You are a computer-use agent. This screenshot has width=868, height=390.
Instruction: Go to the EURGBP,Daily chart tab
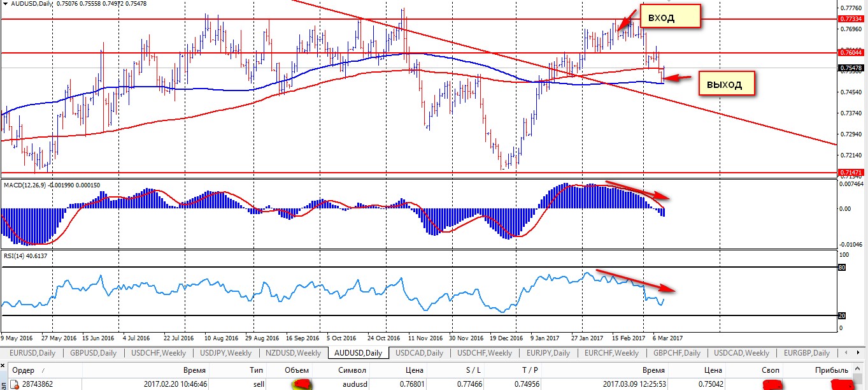806,353
